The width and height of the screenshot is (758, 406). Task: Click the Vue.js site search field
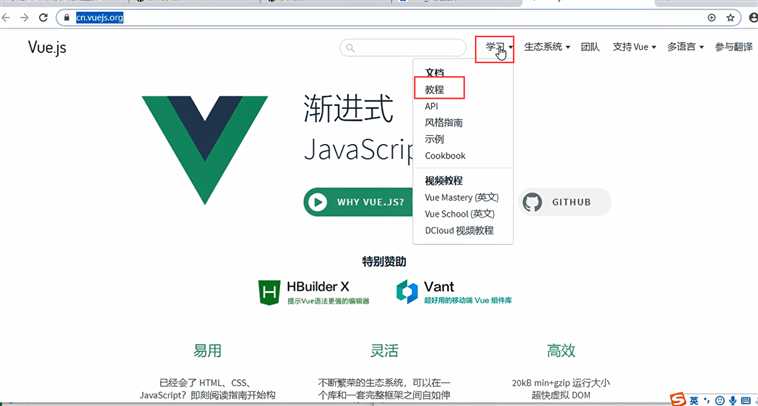point(403,48)
